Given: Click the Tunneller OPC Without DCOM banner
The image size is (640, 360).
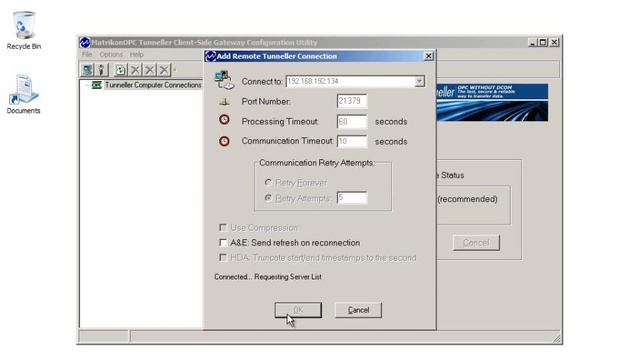Looking at the screenshot, I should (x=492, y=102).
